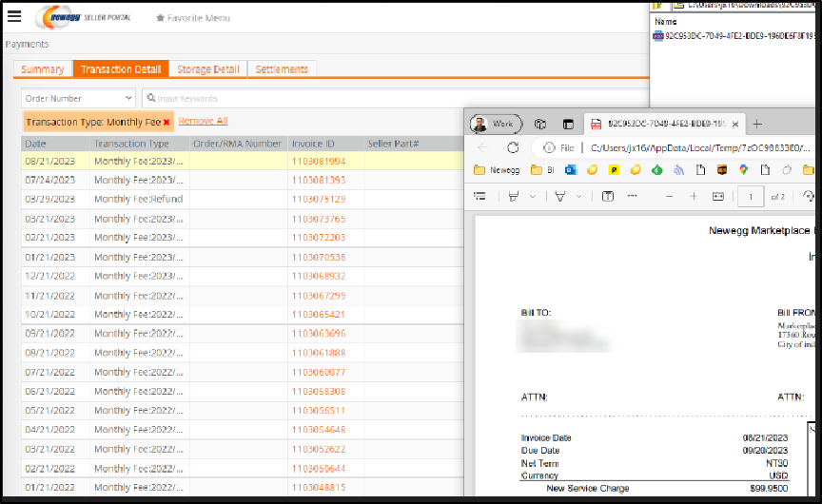Zoom in the PDF with plus
The height and width of the screenshot is (504, 822).
tap(694, 197)
